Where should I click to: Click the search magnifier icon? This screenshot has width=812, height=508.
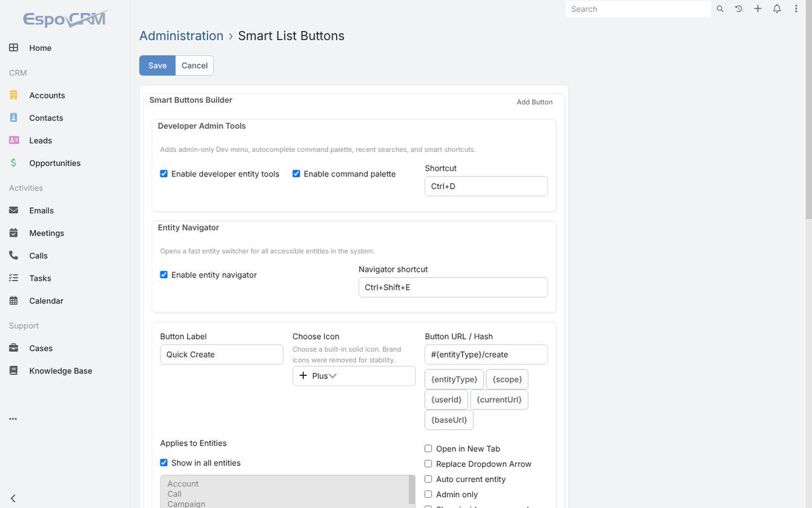pos(720,9)
